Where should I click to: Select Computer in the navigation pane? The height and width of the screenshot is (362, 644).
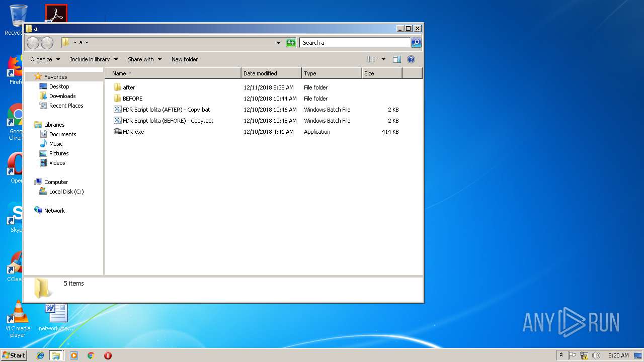tap(56, 182)
